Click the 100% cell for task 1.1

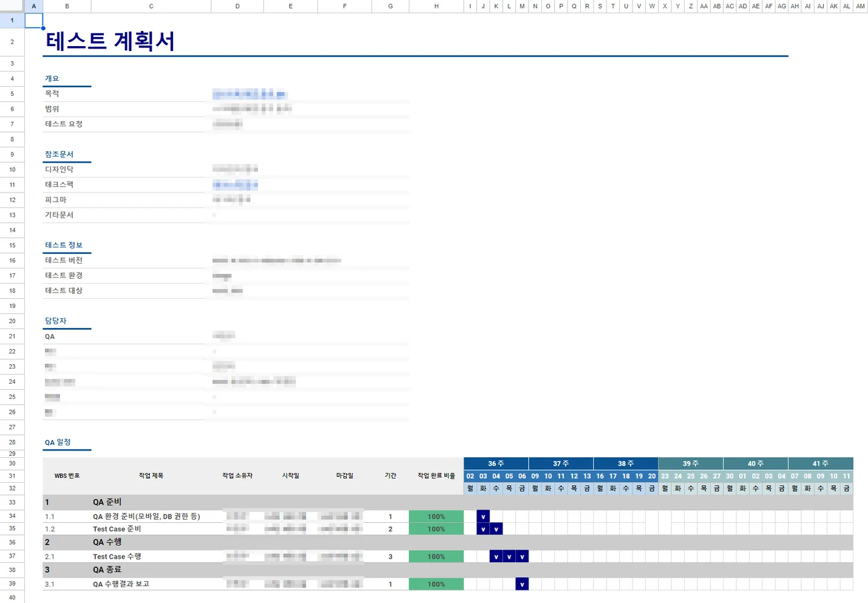pyautogui.click(x=436, y=516)
